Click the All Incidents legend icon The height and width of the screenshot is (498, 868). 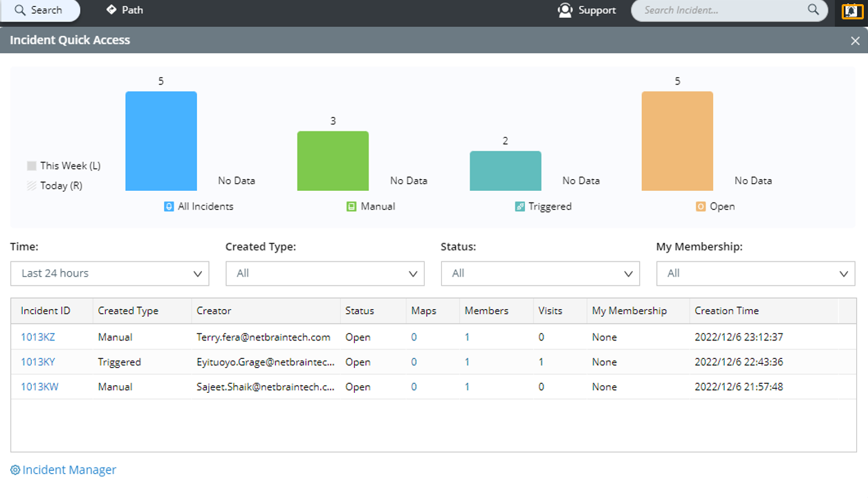click(169, 206)
